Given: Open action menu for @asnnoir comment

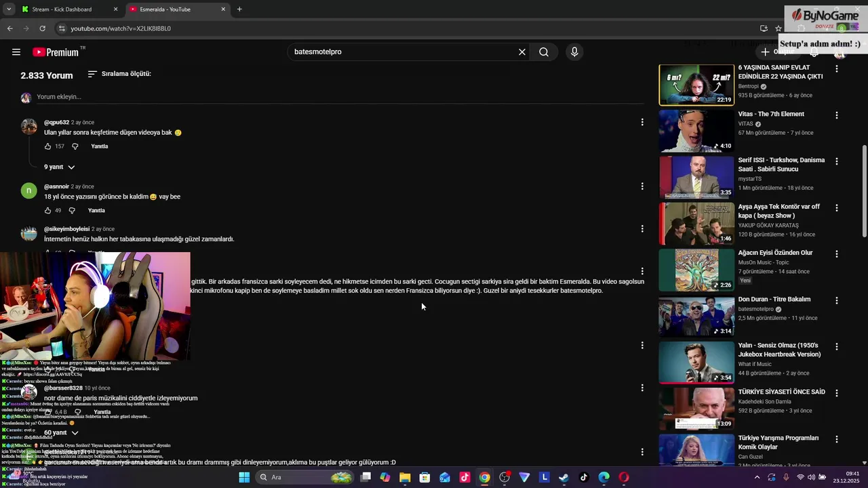Looking at the screenshot, I should coord(642,186).
